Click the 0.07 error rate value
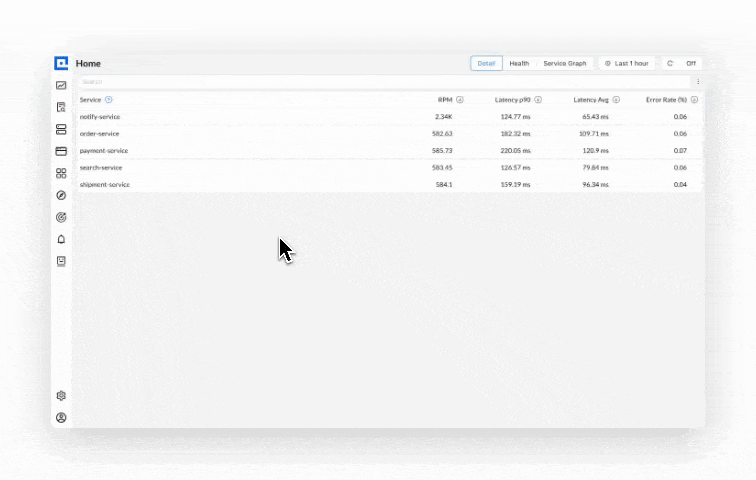Image resolution: width=756 pixels, height=480 pixels. coord(680,150)
